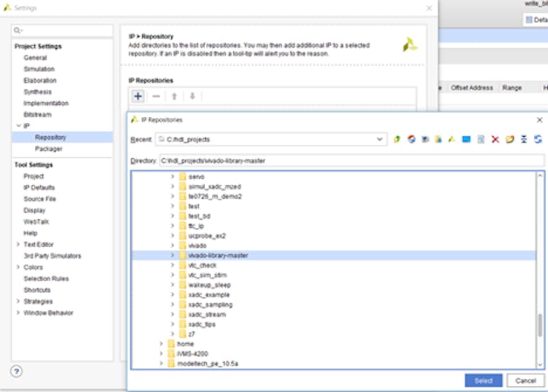Close the IP Repositories dialog
The image size is (548, 392).
point(539,120)
